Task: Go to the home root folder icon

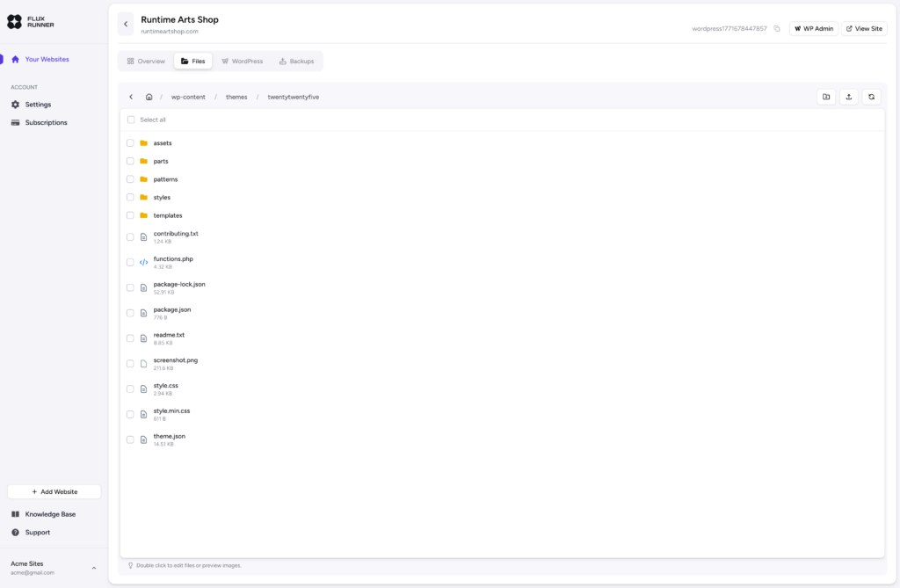Action: click(149, 97)
